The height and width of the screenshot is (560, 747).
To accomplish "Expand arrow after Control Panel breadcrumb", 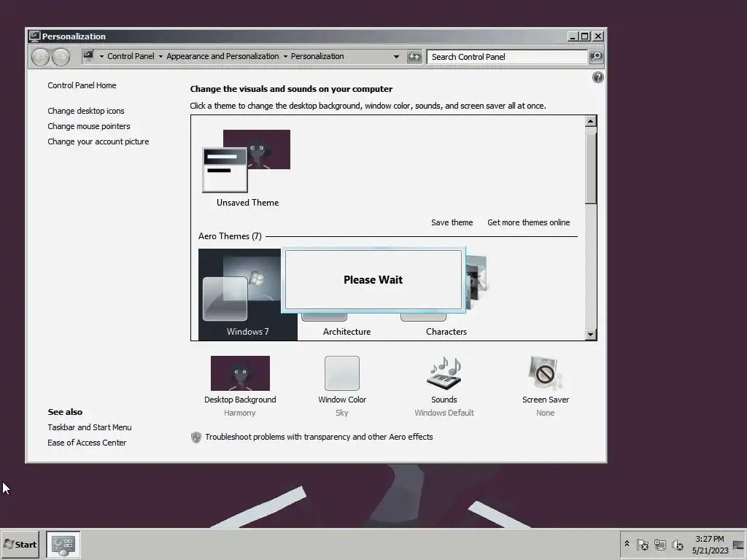I will 160,57.
